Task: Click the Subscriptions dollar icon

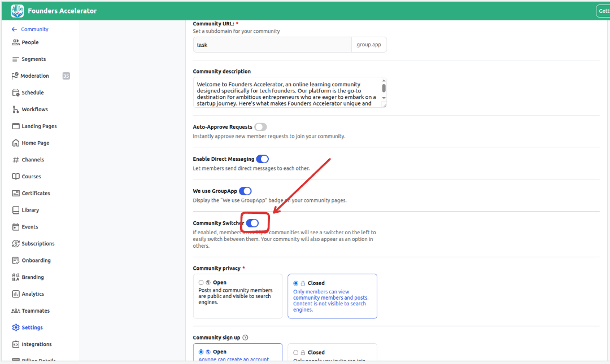Action: (16, 243)
